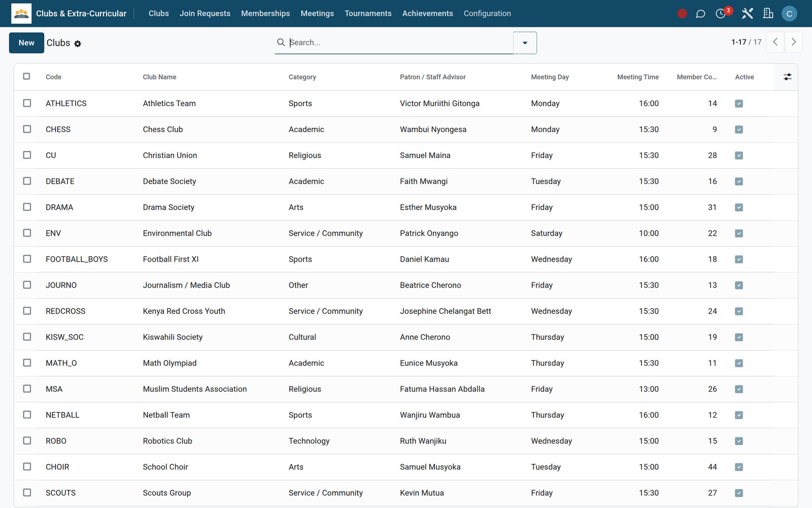Open the activities clock icon
This screenshot has width=812, height=508.
721,14
